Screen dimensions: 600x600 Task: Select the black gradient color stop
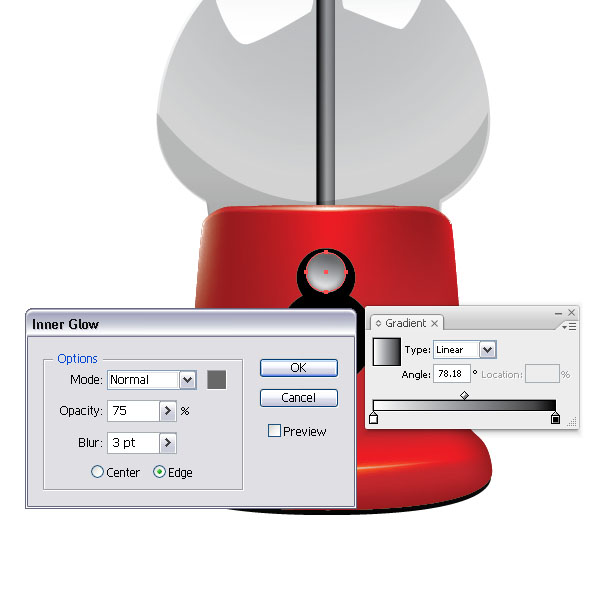pos(555,418)
